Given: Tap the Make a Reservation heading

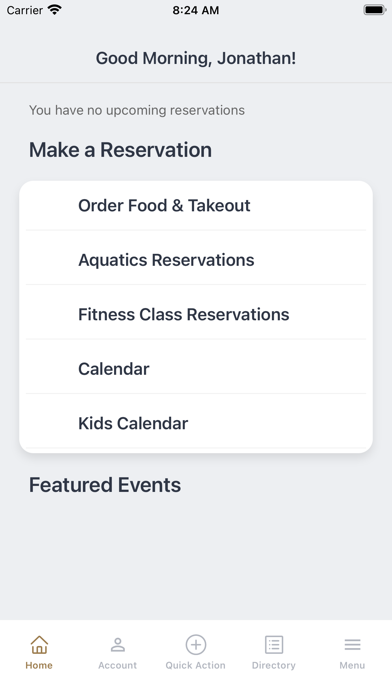Looking at the screenshot, I should 120,150.
